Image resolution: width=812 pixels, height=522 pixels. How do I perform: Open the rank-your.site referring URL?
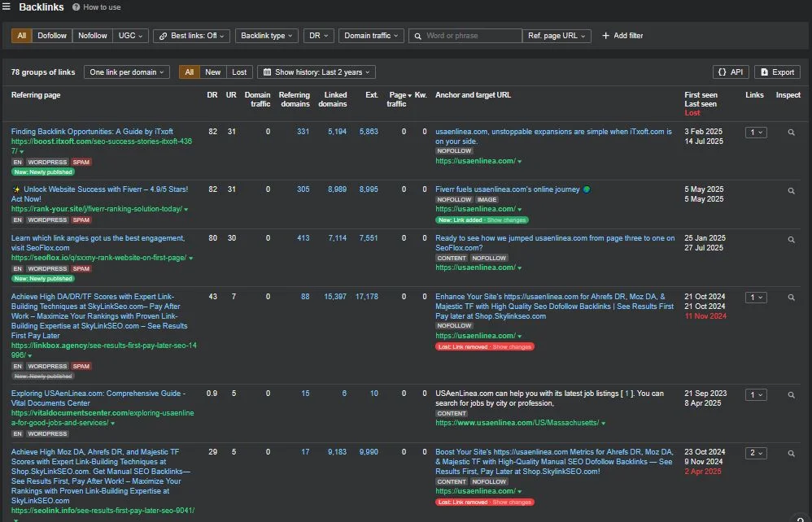(x=96, y=209)
